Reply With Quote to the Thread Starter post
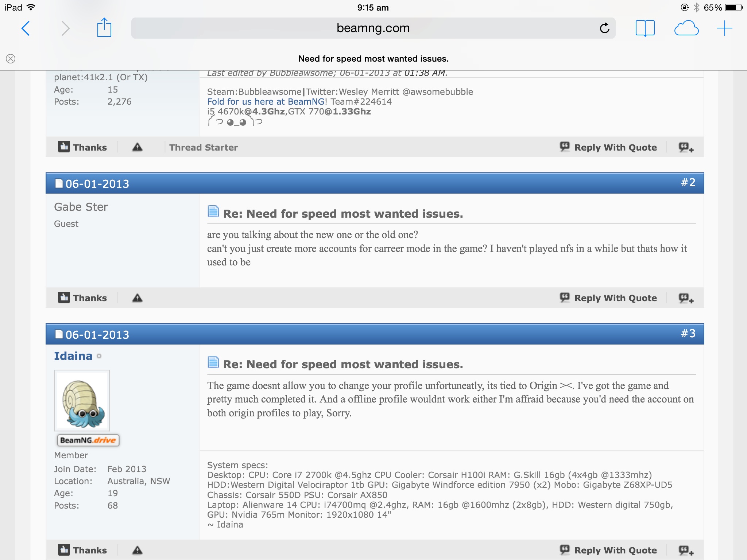747x560 pixels. 608,147
